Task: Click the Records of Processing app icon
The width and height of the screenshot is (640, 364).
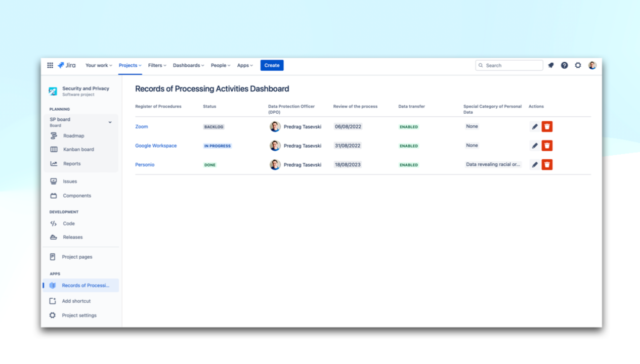Action: [53, 286]
